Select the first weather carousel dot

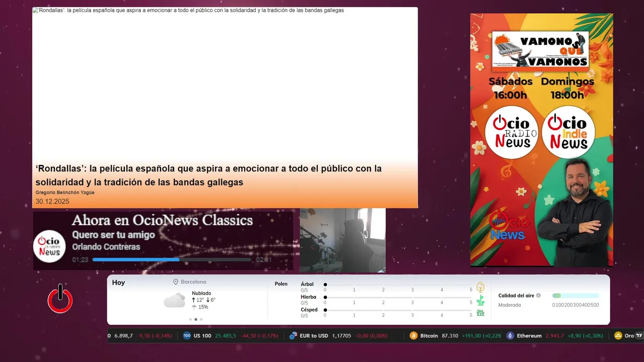pos(190,319)
